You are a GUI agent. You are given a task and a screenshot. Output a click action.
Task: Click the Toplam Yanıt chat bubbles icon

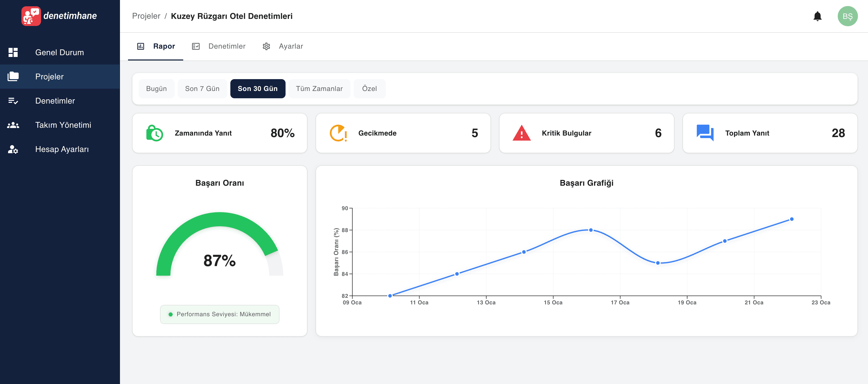[x=705, y=133]
